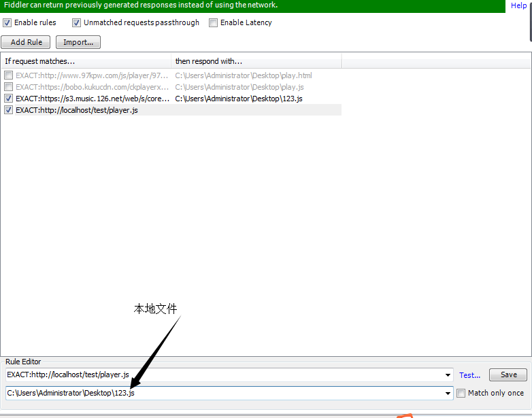Click the Desktop\play.html response cell

click(244, 75)
